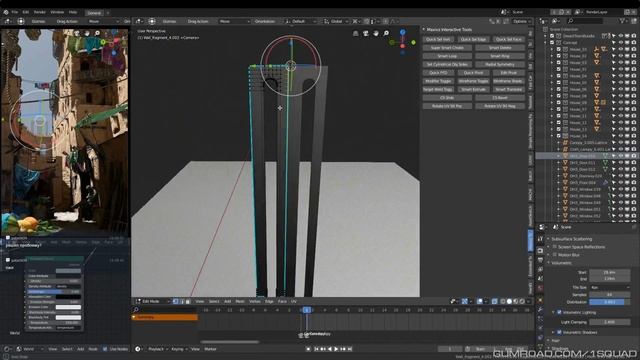Viewport: 640px width, 360px height.
Task: Collapse the House_14 collection in the outliner
Action: coord(552,136)
